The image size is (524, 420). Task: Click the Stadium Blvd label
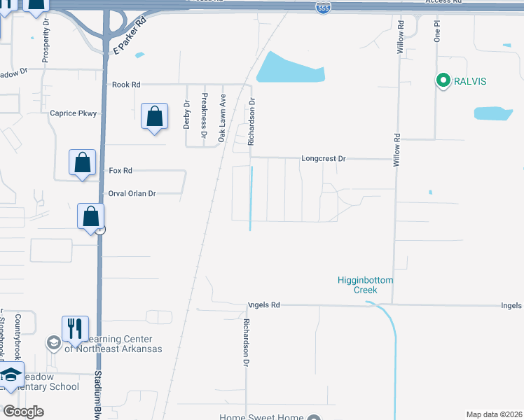[98, 394]
